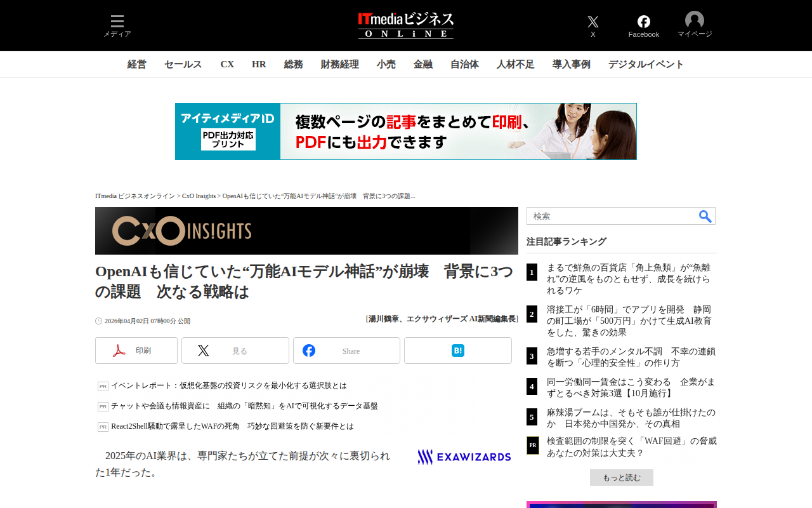Select the 財務経理 nav tab

click(340, 64)
